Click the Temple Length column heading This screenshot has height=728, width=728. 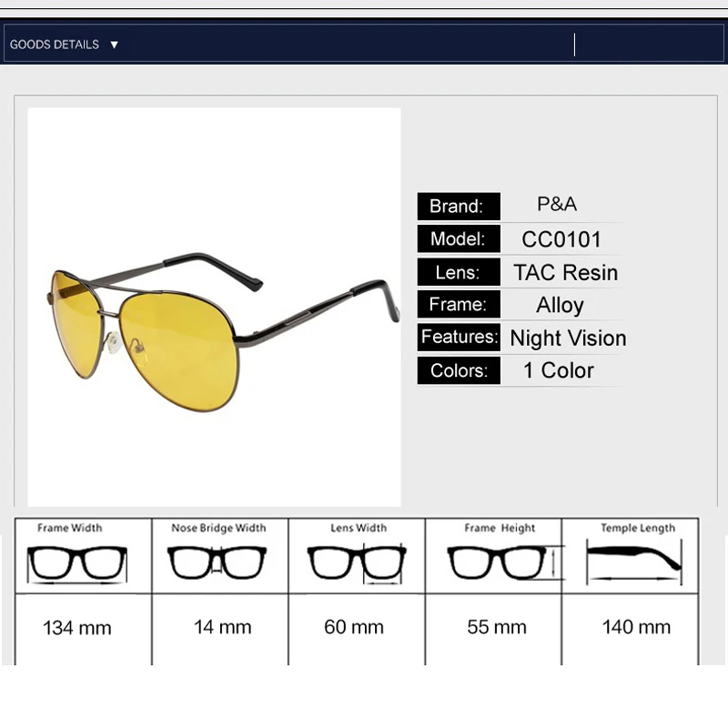click(638, 529)
